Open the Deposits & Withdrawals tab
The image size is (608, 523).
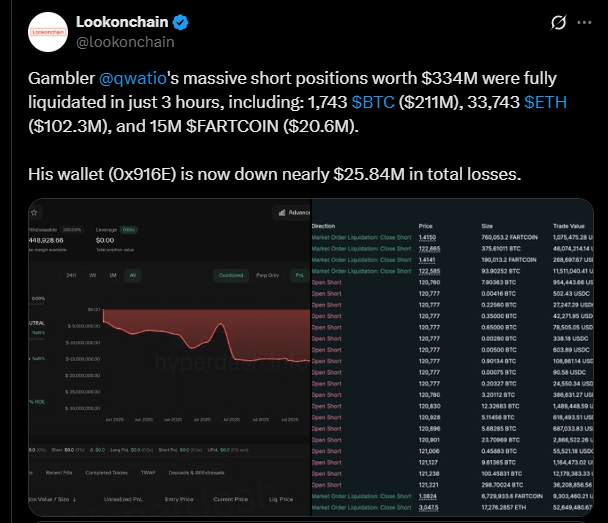pos(196,473)
